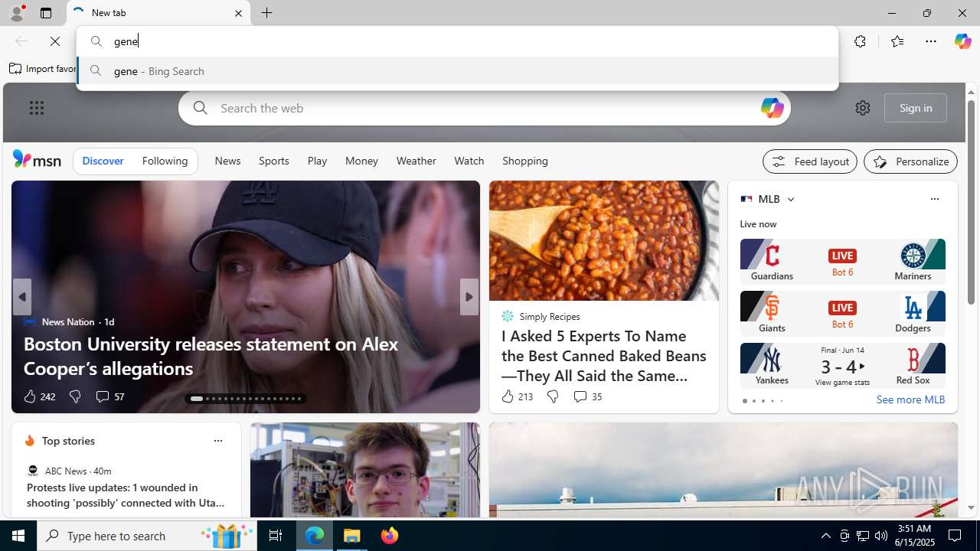Screen dimensions: 980x551
Task: Click the See more MLB link
Action: [910, 399]
